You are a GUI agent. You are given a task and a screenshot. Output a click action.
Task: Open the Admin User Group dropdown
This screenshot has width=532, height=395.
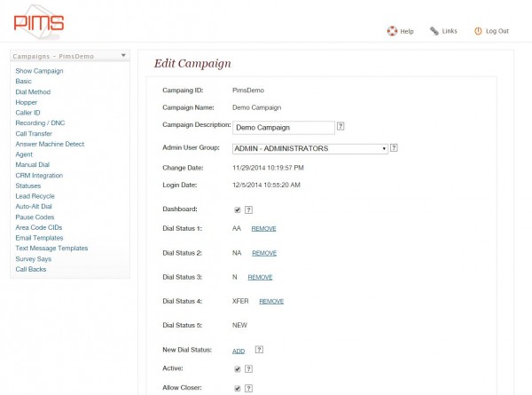click(x=309, y=148)
